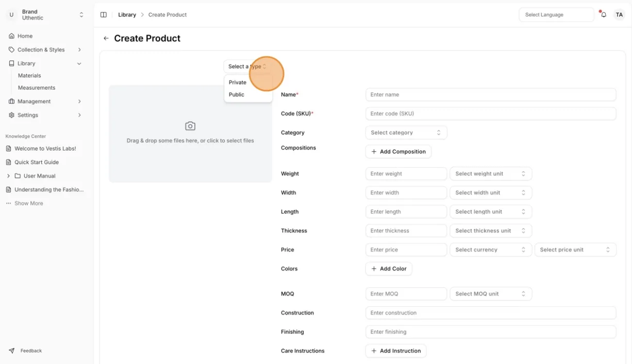Click the Knowledge Center heading
The width and height of the screenshot is (632, 364).
[x=26, y=137]
